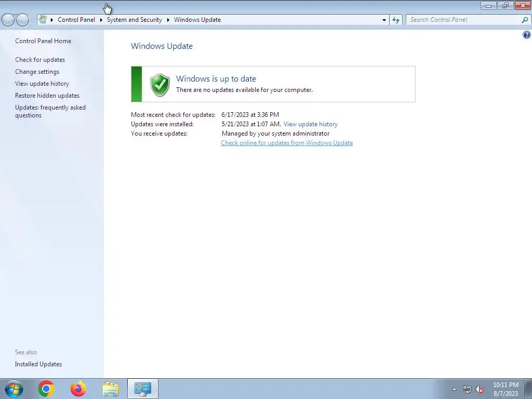Click Check for updates in sidebar
The width and height of the screenshot is (532, 399).
pyautogui.click(x=40, y=60)
